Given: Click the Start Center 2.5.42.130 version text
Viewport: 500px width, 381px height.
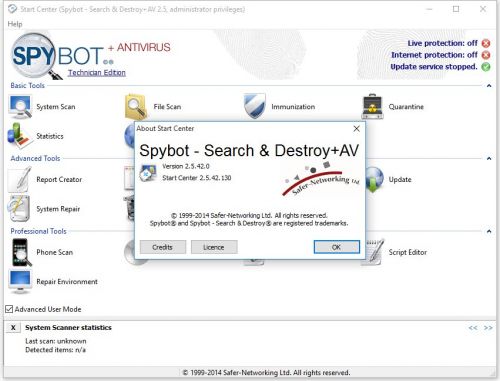Looking at the screenshot, I should pos(197,178).
